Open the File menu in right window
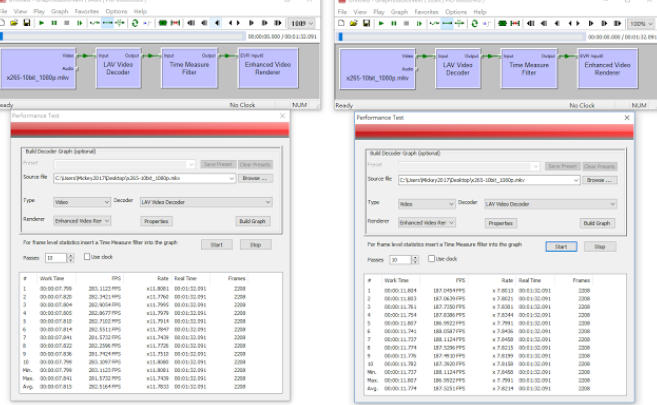The image size is (657, 405). click(342, 12)
